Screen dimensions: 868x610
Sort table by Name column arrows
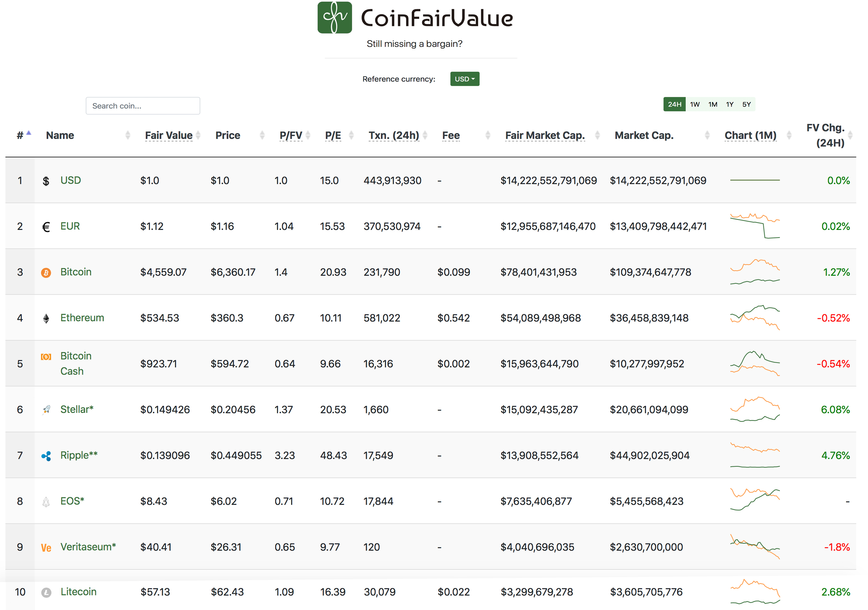tap(128, 135)
